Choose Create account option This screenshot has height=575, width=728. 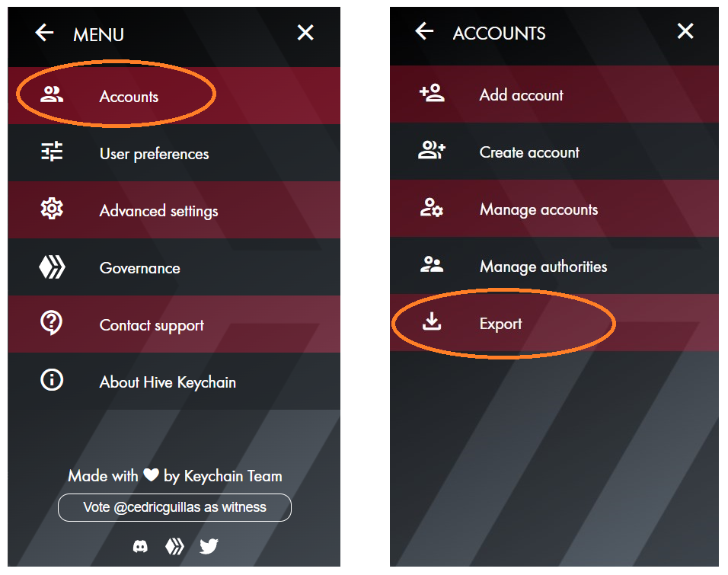point(554,152)
